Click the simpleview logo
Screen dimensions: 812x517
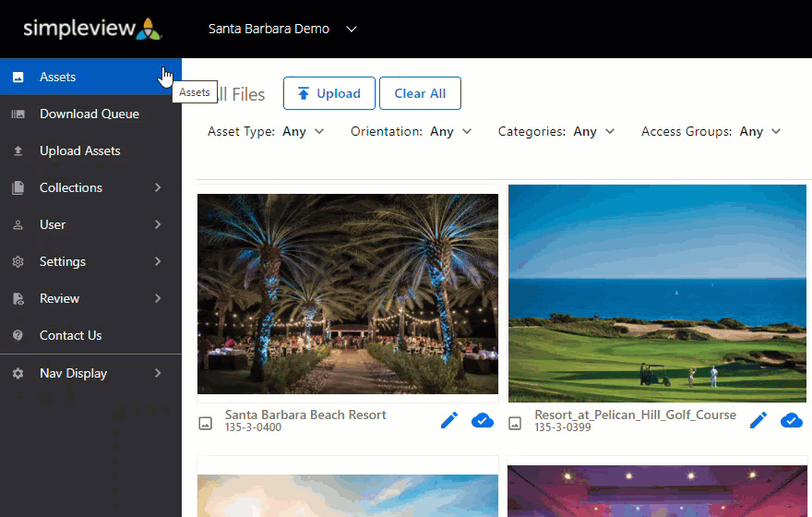92,28
